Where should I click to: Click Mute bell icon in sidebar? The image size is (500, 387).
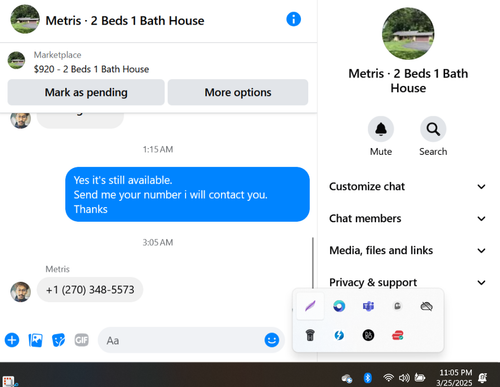[381, 129]
